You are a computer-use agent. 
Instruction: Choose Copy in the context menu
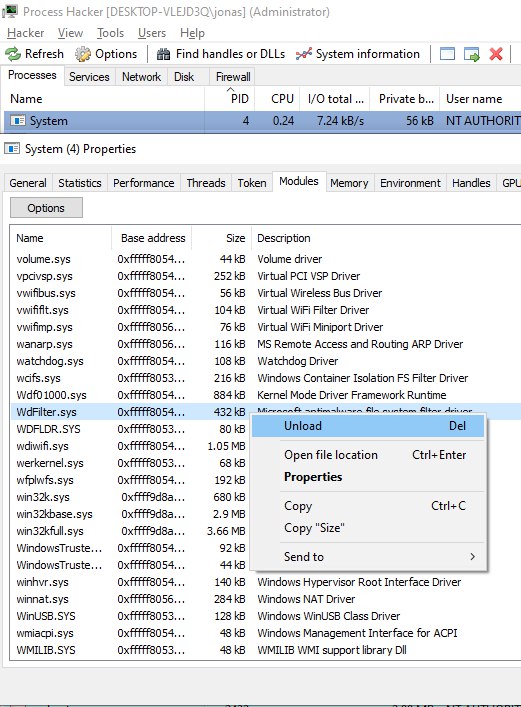(368, 506)
